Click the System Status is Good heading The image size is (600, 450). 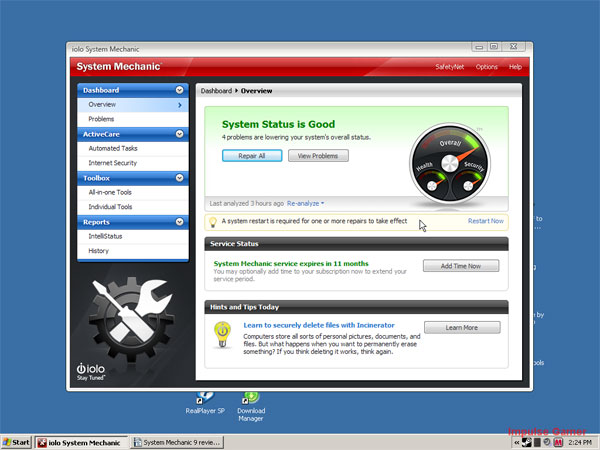[x=278, y=124]
